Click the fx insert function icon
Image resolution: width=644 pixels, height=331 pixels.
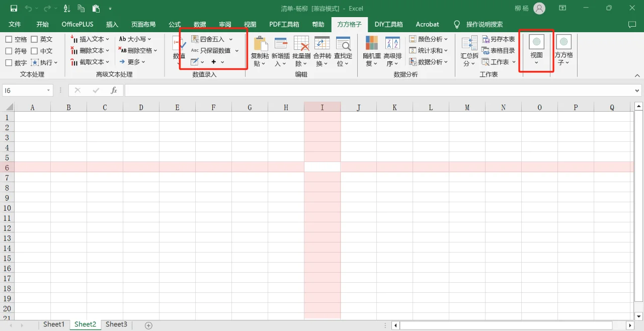coord(114,91)
